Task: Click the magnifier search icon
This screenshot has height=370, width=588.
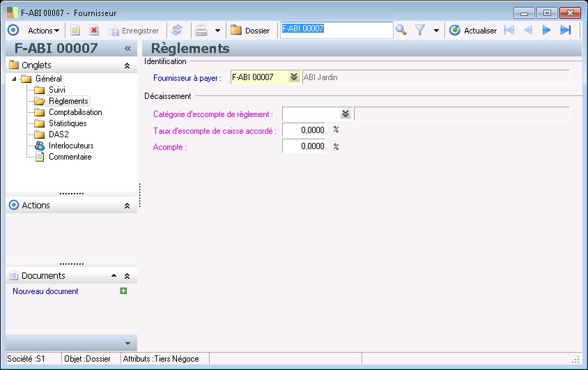Action: pyautogui.click(x=401, y=31)
